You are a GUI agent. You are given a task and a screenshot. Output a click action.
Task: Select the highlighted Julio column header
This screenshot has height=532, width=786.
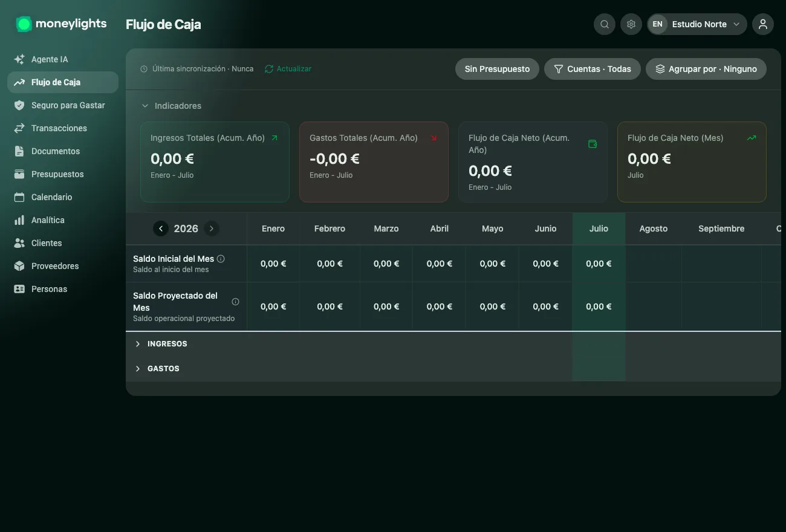tap(599, 229)
